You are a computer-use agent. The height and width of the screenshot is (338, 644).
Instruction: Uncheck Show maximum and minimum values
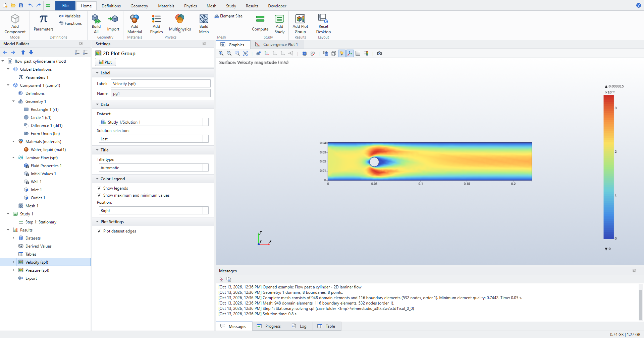99,195
